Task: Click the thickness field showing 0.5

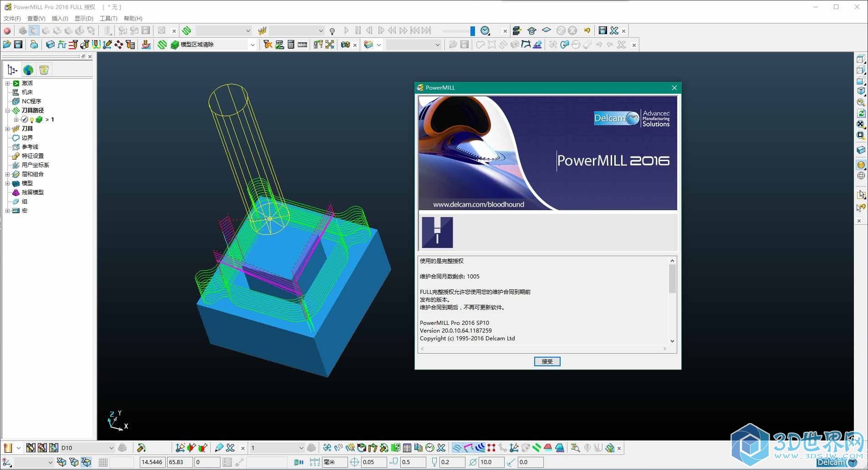Action: tap(413, 462)
